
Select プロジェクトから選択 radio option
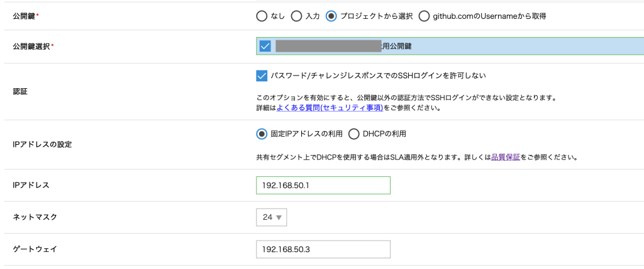[331, 16]
